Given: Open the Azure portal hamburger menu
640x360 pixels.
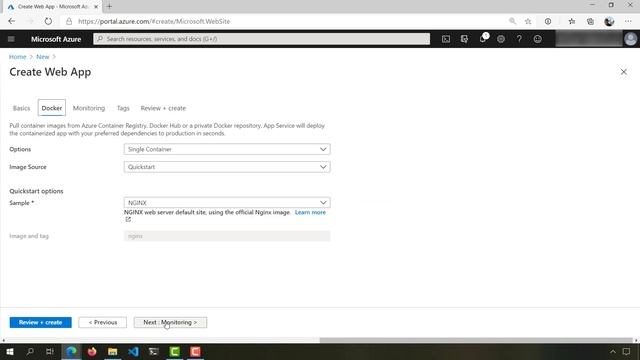Looking at the screenshot, I should [11, 39].
